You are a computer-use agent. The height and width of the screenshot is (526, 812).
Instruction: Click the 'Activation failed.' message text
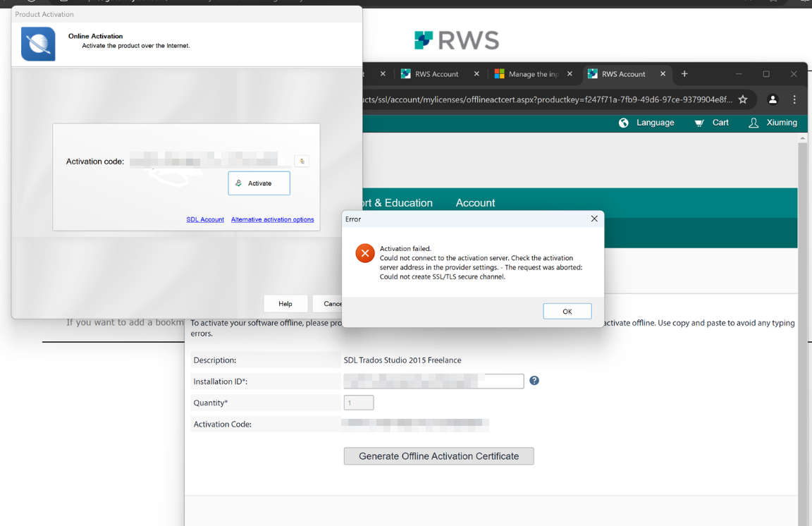405,249
